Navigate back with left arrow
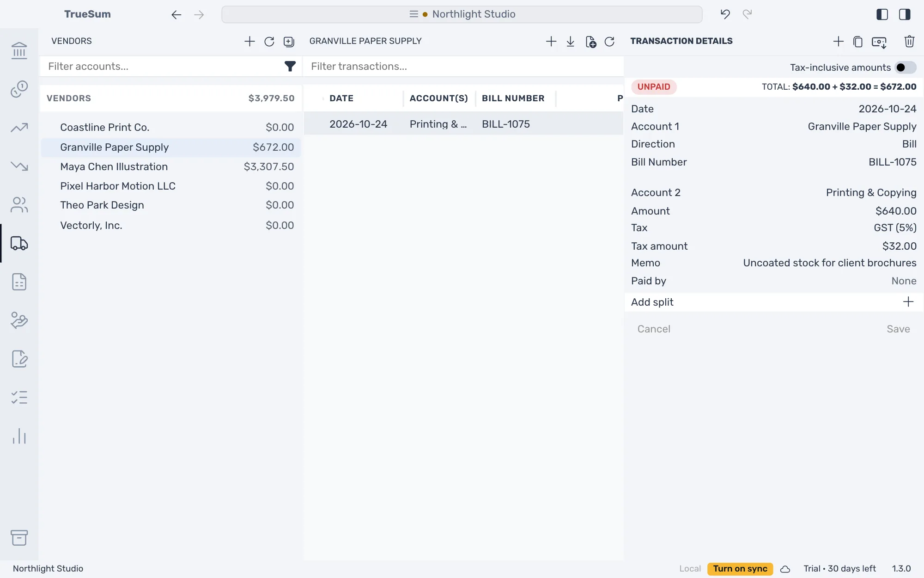Viewport: 924px width, 578px height. coord(176,15)
